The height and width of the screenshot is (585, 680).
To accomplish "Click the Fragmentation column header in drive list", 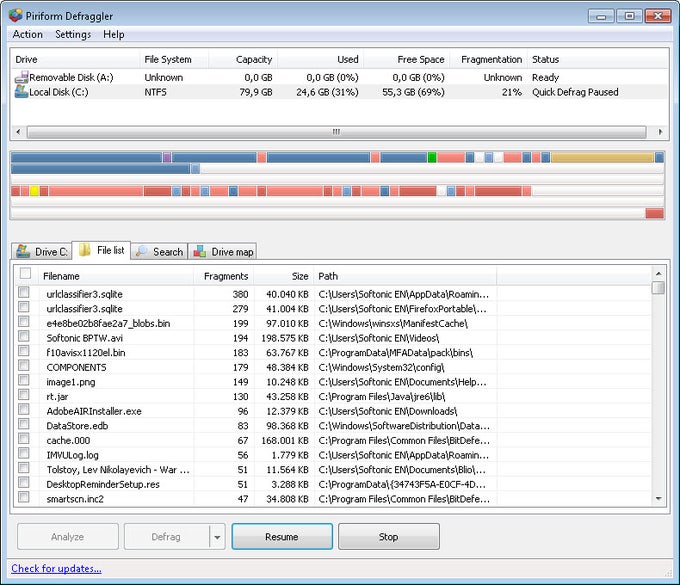I will tap(488, 59).
